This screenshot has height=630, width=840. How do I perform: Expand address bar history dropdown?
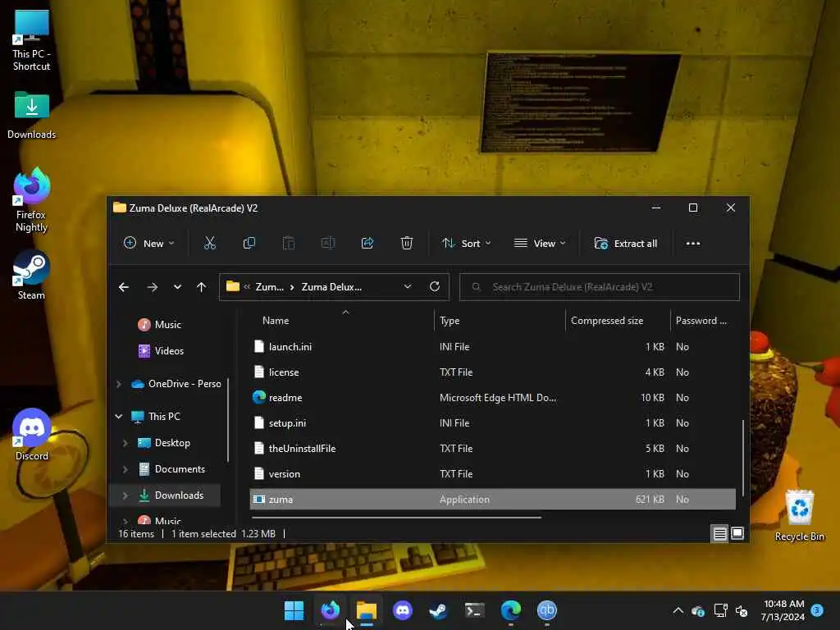pyautogui.click(x=408, y=286)
